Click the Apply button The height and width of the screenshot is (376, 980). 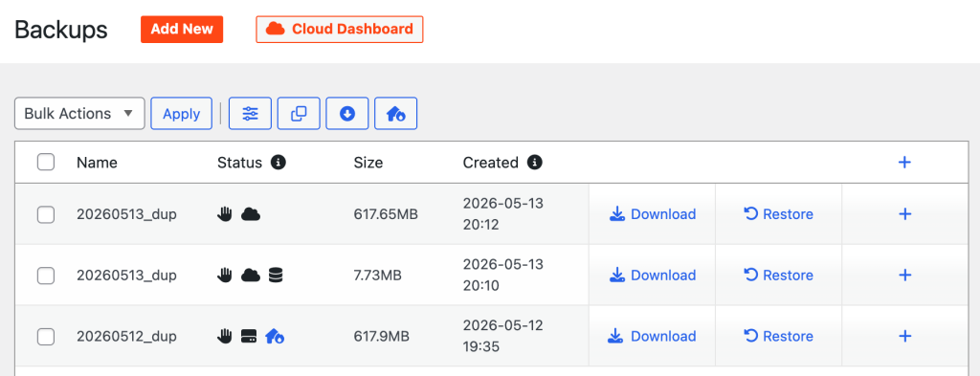181,114
